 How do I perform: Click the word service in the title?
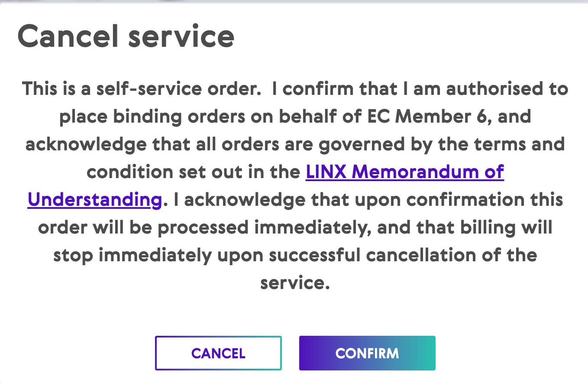click(181, 36)
